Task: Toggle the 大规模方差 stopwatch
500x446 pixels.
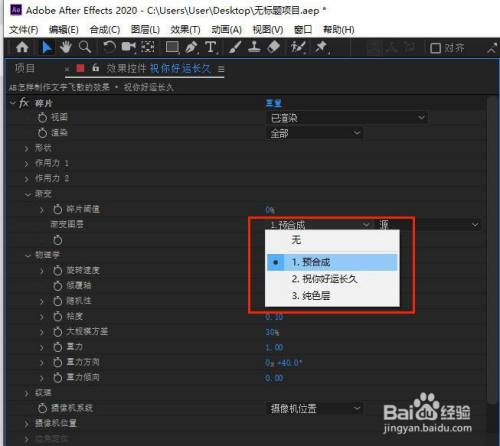Action: (x=58, y=332)
